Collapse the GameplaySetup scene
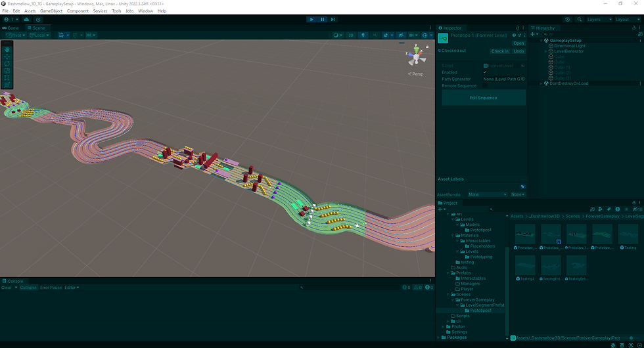Image resolution: width=644 pixels, height=348 pixels. click(x=541, y=41)
